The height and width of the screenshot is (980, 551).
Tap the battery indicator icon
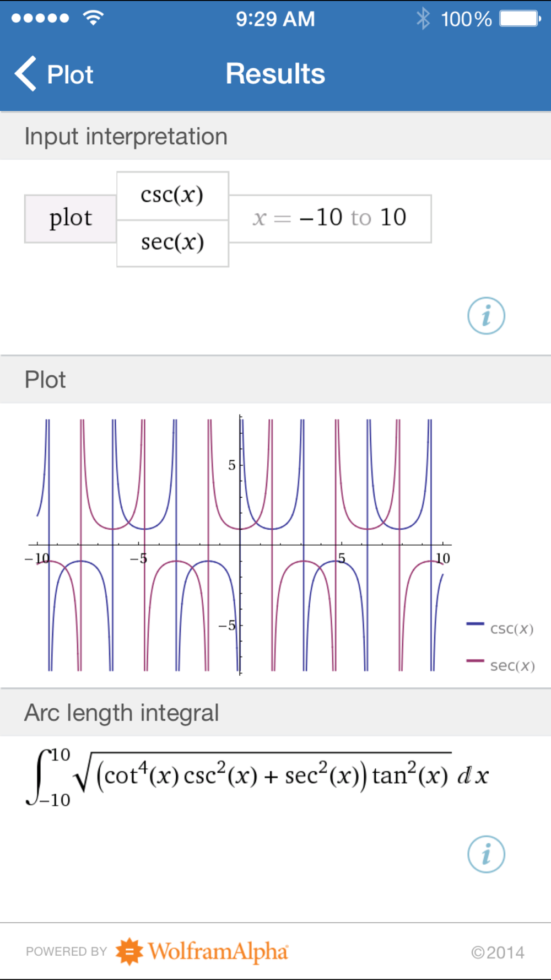pos(520,19)
